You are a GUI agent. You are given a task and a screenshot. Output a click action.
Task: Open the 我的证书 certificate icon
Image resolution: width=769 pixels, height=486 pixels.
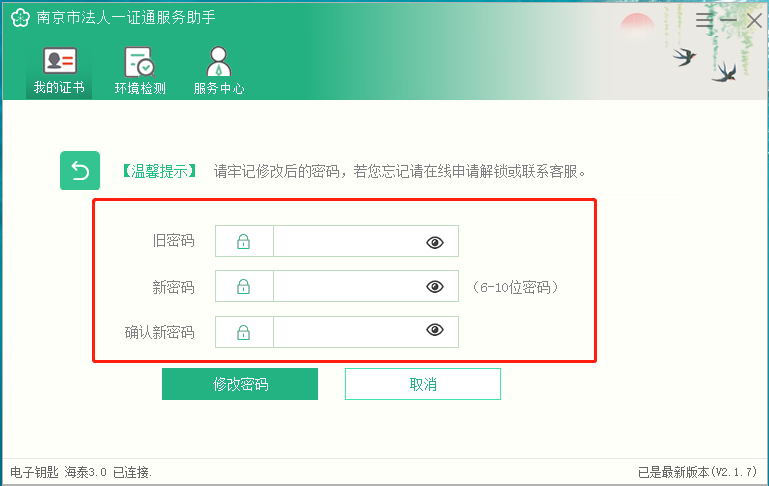pos(60,60)
